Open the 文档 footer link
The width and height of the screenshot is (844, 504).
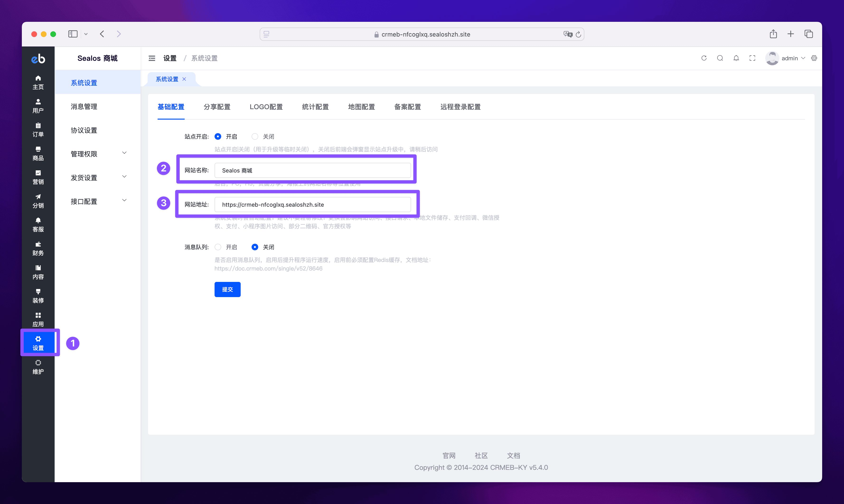(x=513, y=455)
